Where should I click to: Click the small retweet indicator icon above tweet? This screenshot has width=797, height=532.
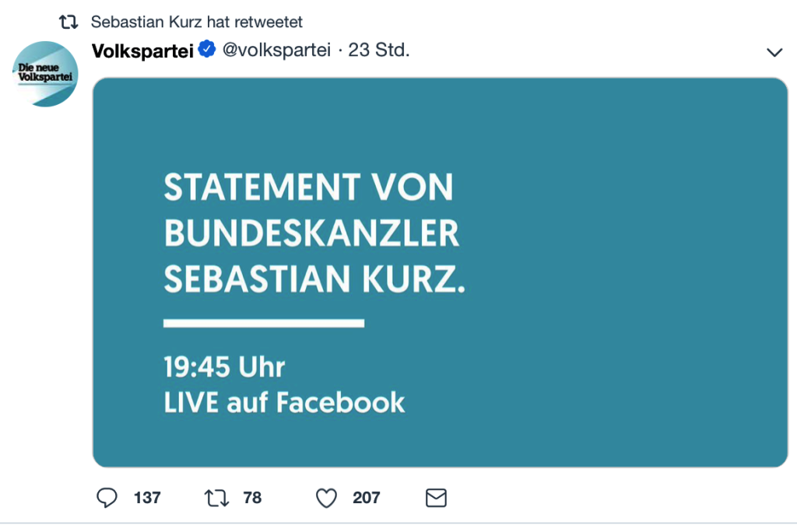[x=69, y=22]
